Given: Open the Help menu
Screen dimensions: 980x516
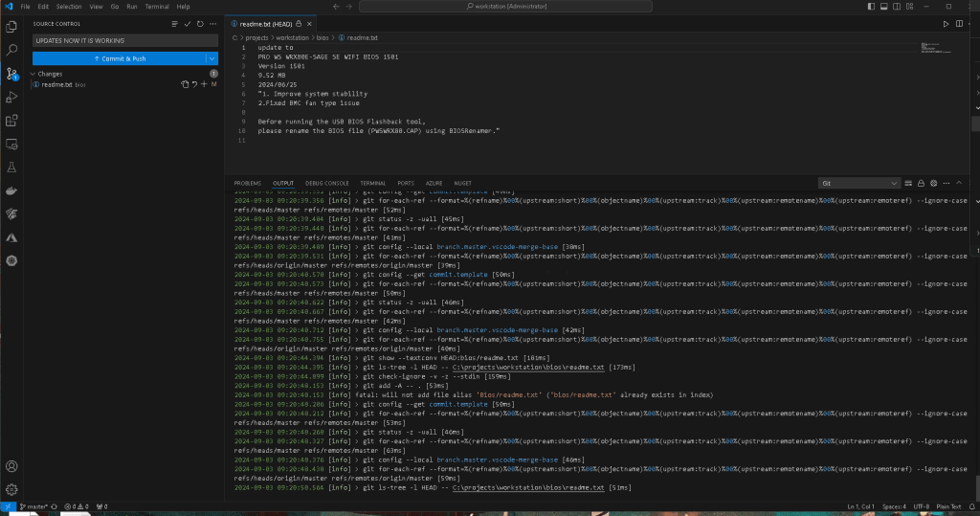Looking at the screenshot, I should coord(183,7).
